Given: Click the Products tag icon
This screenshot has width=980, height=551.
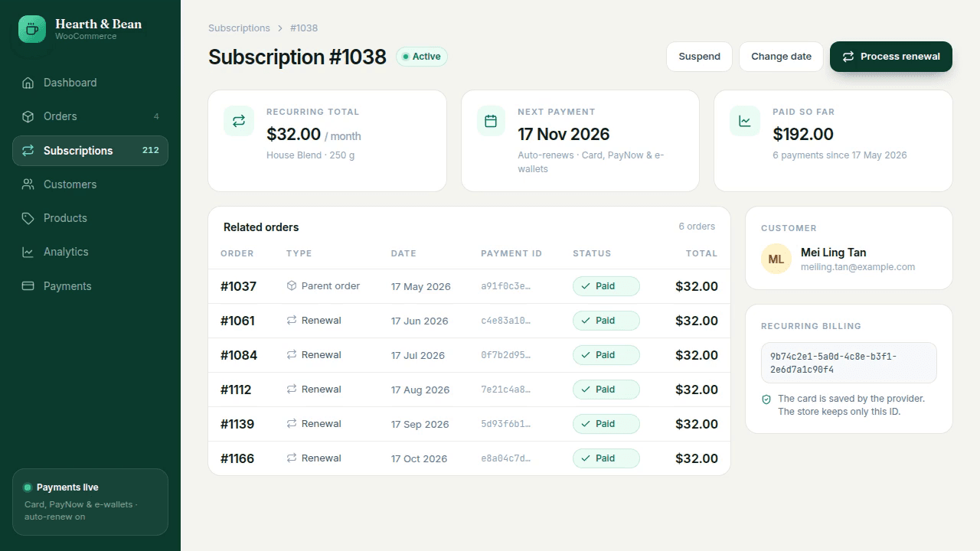Looking at the screenshot, I should (28, 218).
